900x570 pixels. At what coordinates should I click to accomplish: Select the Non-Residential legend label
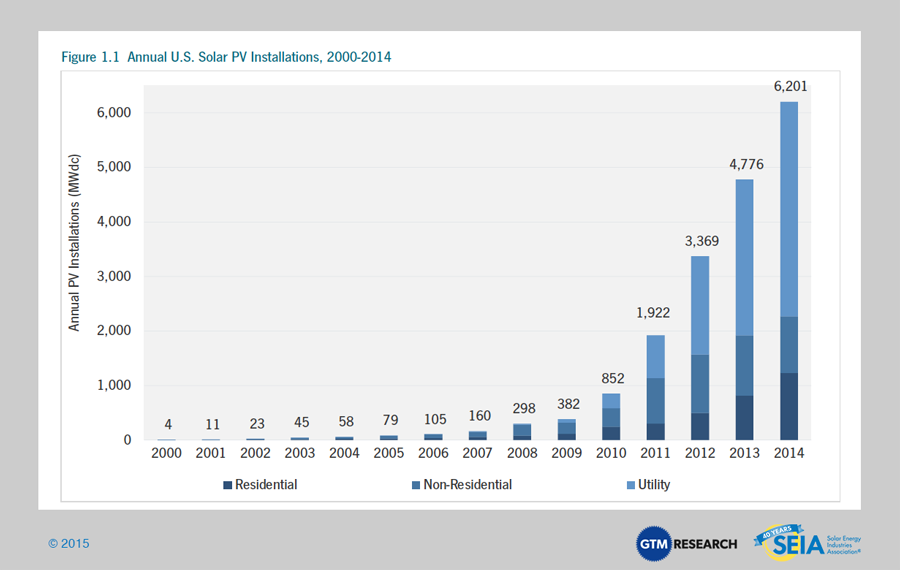[x=467, y=485]
